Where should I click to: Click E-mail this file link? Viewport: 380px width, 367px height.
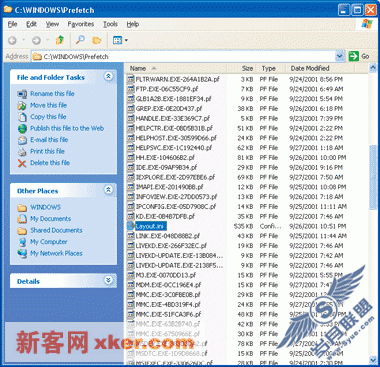49,140
